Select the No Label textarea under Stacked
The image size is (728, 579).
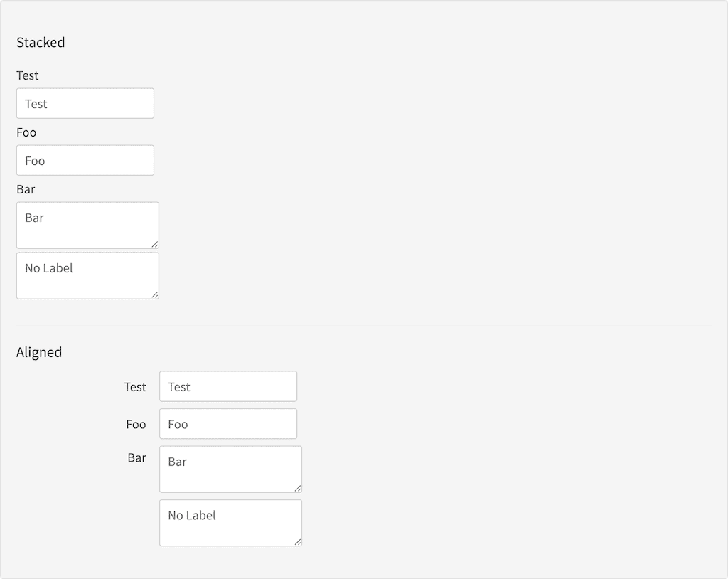87,275
